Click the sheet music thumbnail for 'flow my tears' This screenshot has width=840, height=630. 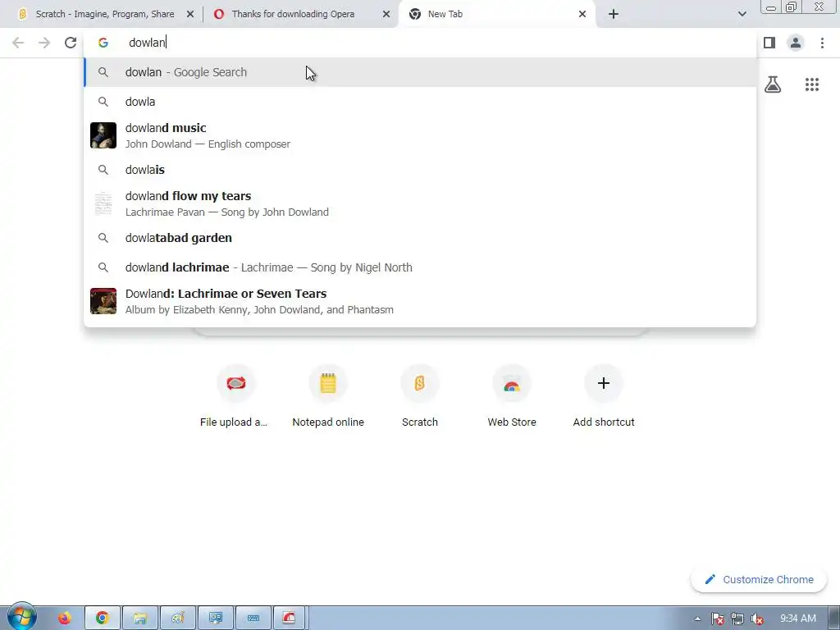pyautogui.click(x=103, y=203)
